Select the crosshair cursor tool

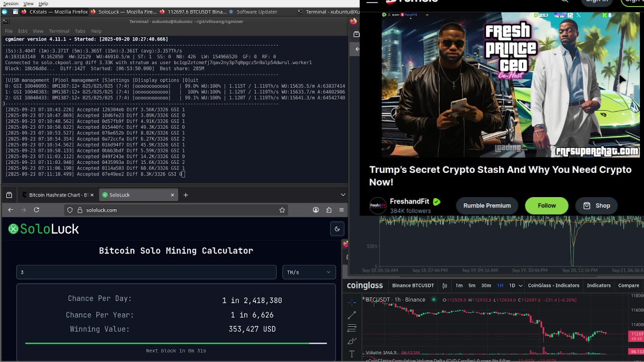pyautogui.click(x=352, y=302)
